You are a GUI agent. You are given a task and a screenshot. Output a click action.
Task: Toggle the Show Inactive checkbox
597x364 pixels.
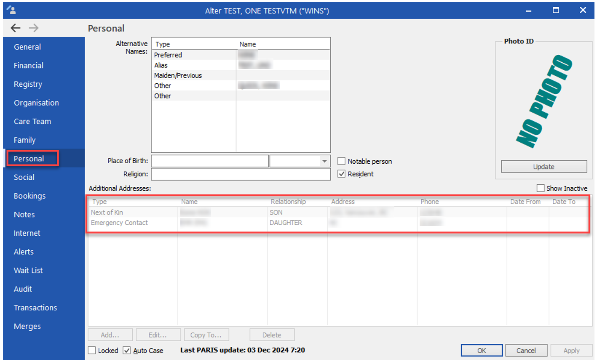click(x=541, y=188)
